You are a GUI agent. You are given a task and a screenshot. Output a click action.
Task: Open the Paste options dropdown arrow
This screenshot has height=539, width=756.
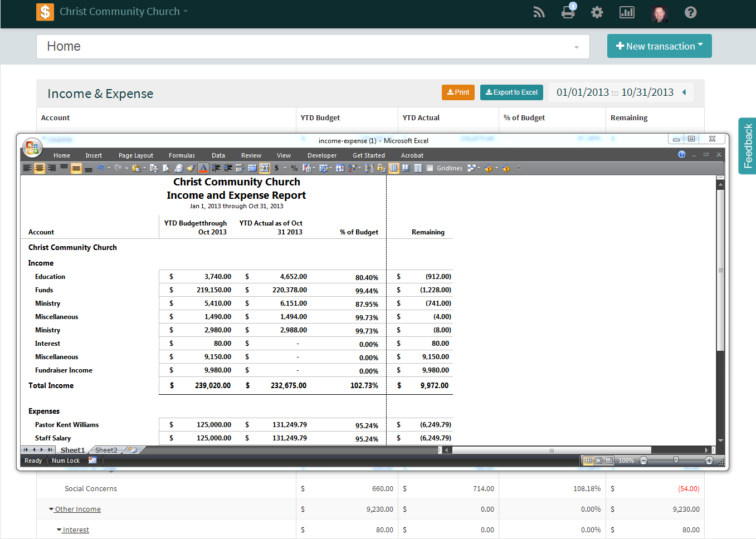tap(144, 168)
